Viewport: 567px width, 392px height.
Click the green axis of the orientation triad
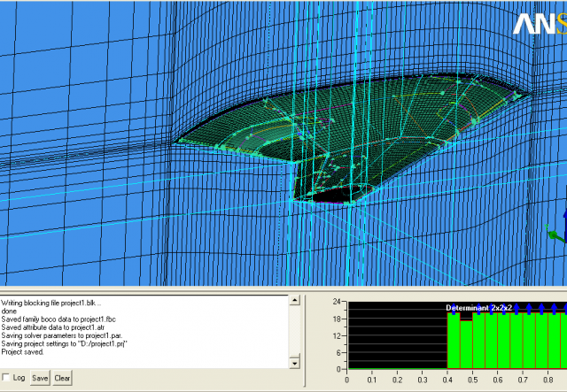click(555, 236)
